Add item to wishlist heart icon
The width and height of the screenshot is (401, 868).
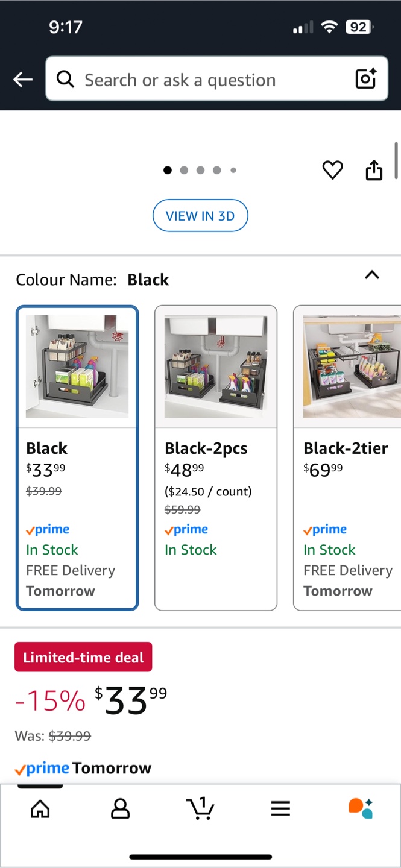pyautogui.click(x=332, y=171)
